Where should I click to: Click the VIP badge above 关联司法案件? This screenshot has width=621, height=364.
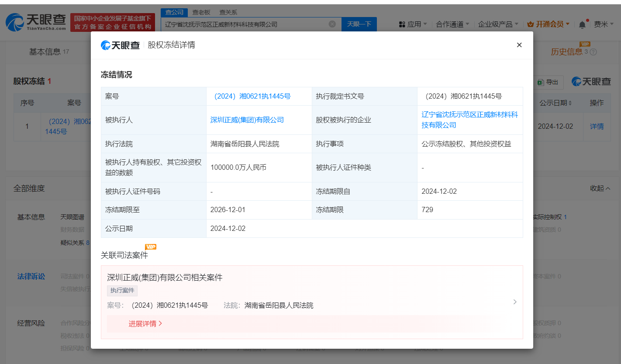click(151, 247)
